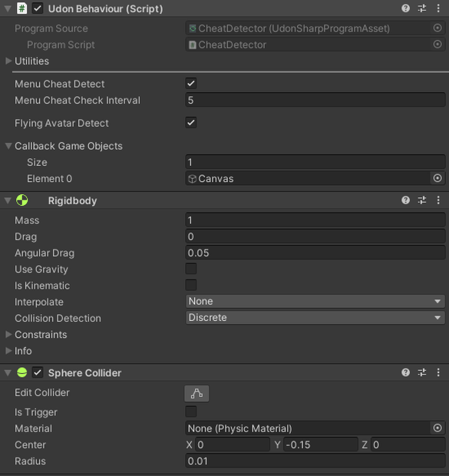Viewport: 449px width, 476px height.
Task: Enable Is Kinematic on Rigidbody
Action: pyautogui.click(x=191, y=285)
